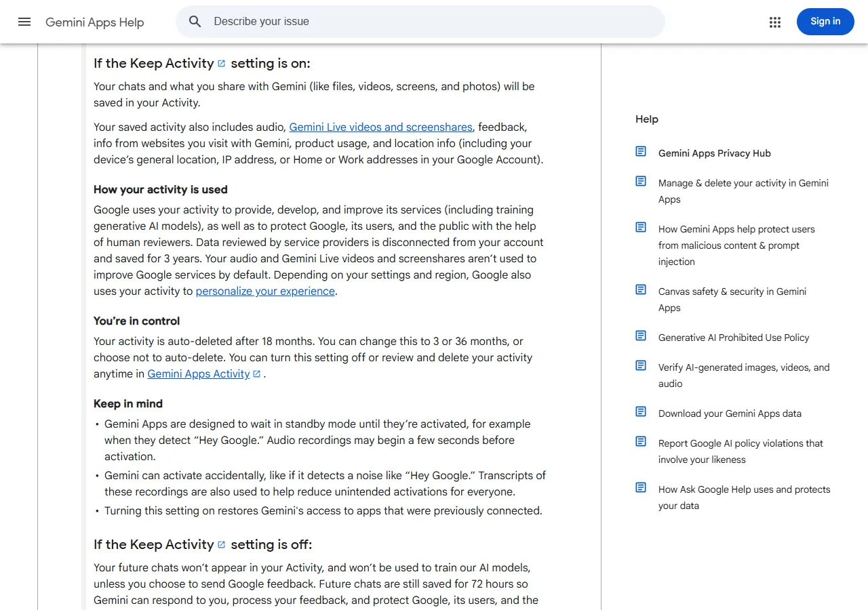Image resolution: width=868 pixels, height=610 pixels.
Task: Click external link icon in 'setting is off' heading
Action: click(x=221, y=545)
